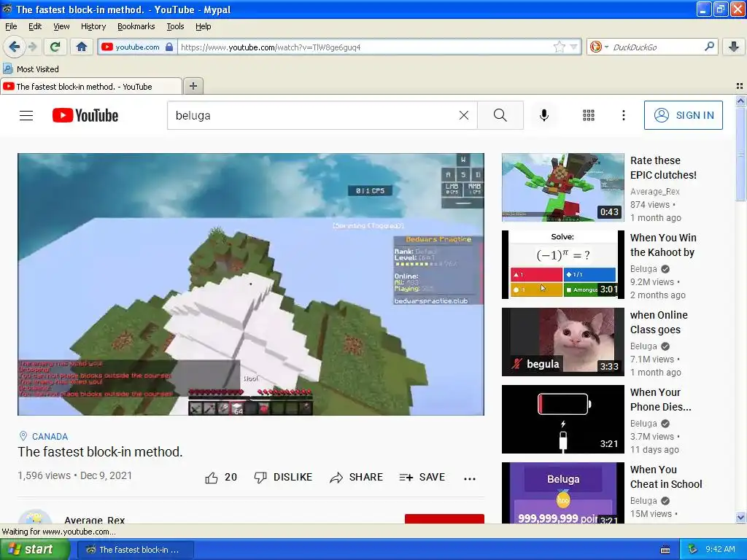
Task: Open the Most Visited bookmarks folder
Action: tap(31, 69)
